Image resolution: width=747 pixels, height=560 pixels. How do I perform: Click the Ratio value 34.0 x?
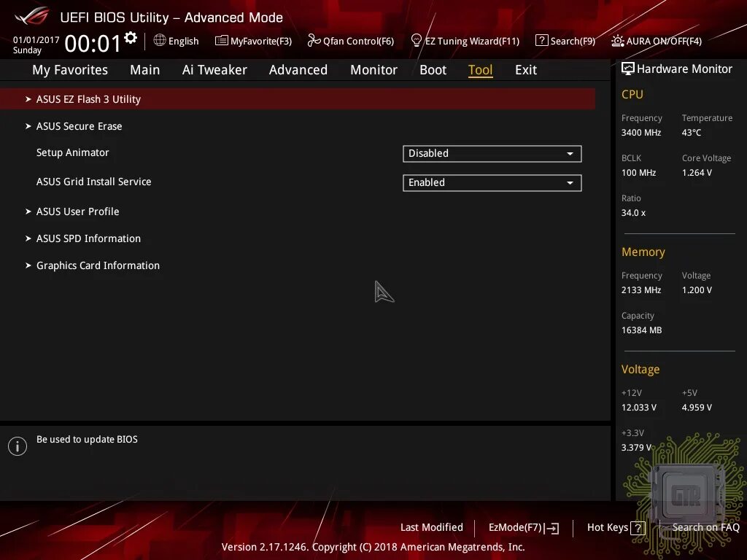point(634,213)
